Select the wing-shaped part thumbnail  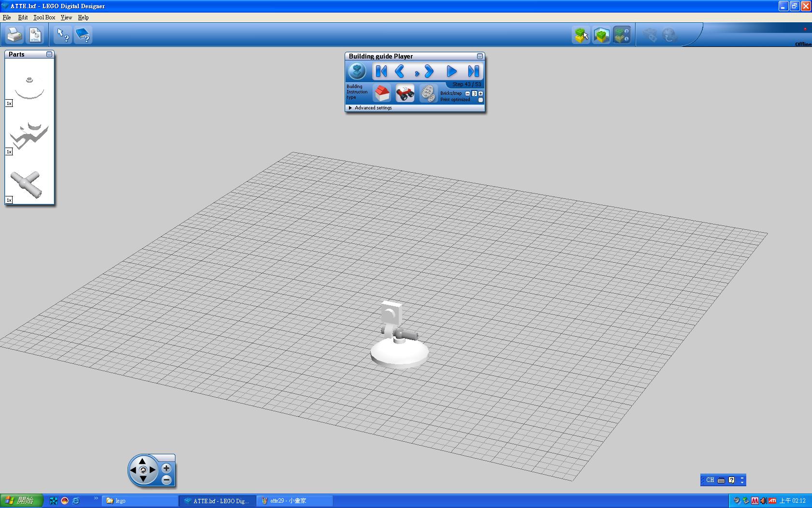[x=29, y=135]
